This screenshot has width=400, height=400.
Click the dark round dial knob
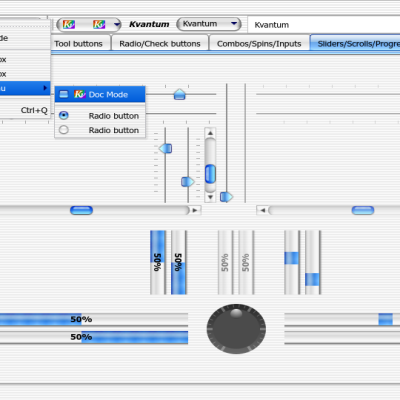point(236,329)
